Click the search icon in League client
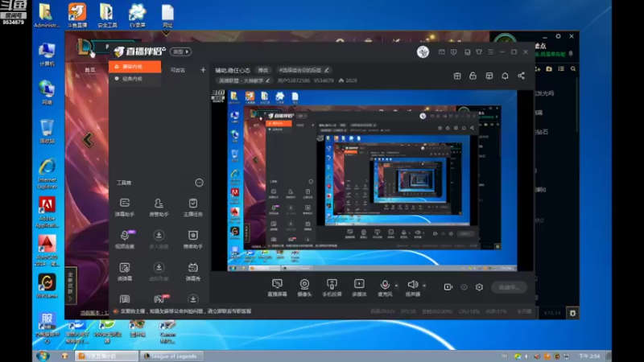The height and width of the screenshot is (362, 644). coord(573,69)
